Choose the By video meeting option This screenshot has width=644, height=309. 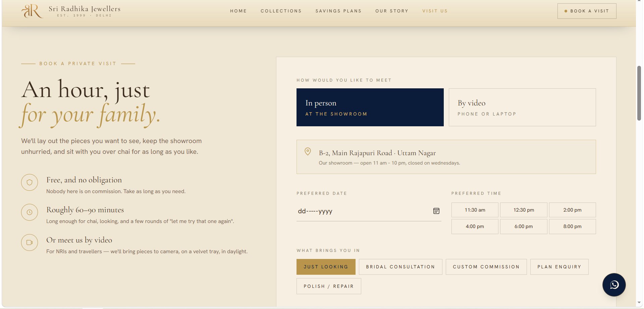pyautogui.click(x=522, y=107)
